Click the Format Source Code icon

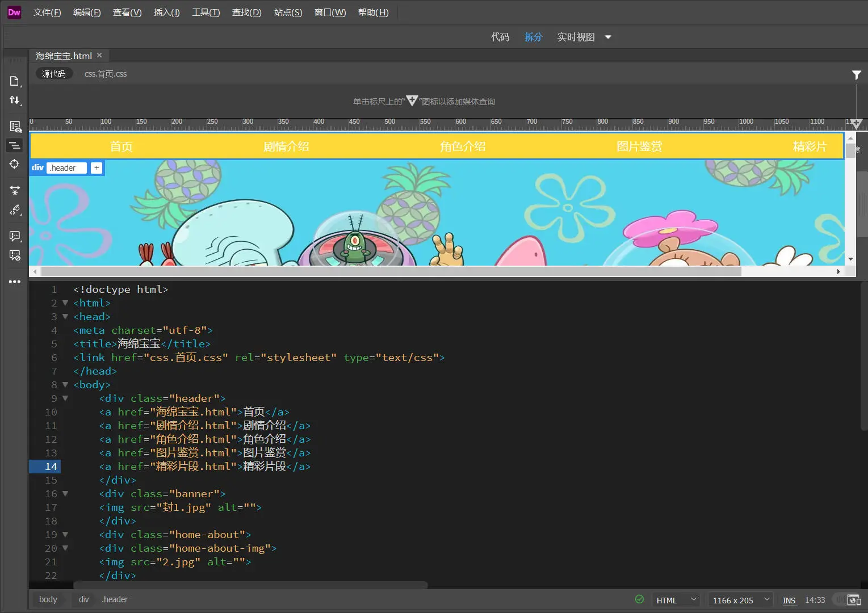click(15, 210)
